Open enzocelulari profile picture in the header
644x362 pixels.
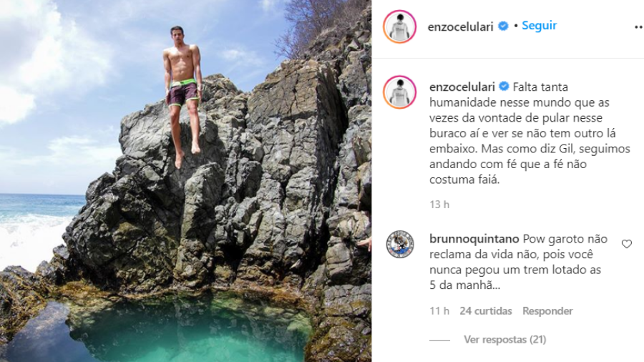399,26
